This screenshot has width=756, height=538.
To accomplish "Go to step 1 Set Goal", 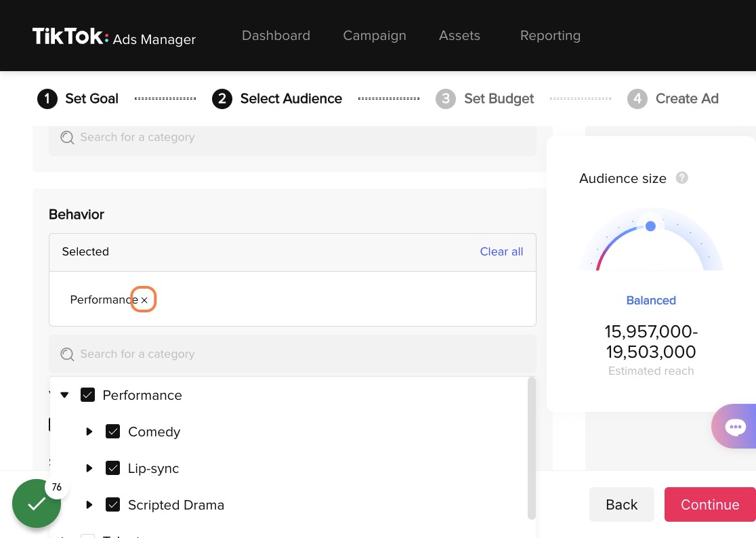I will (78, 99).
